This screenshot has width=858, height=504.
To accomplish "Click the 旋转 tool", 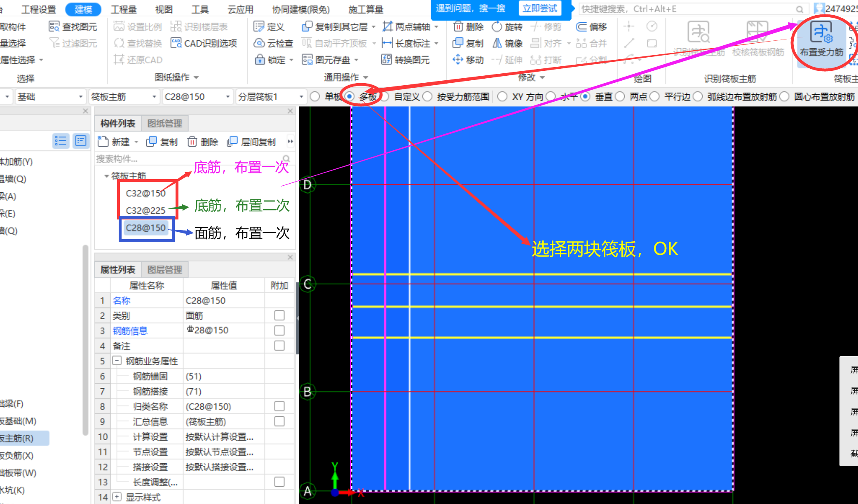I will click(x=507, y=27).
